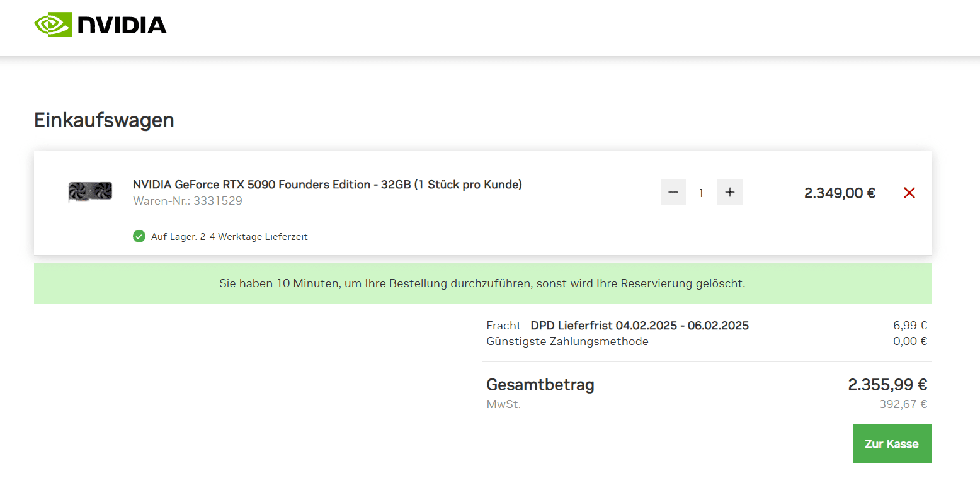The width and height of the screenshot is (980, 483).
Task: Proceed with the Zur Kasse button
Action: (891, 444)
